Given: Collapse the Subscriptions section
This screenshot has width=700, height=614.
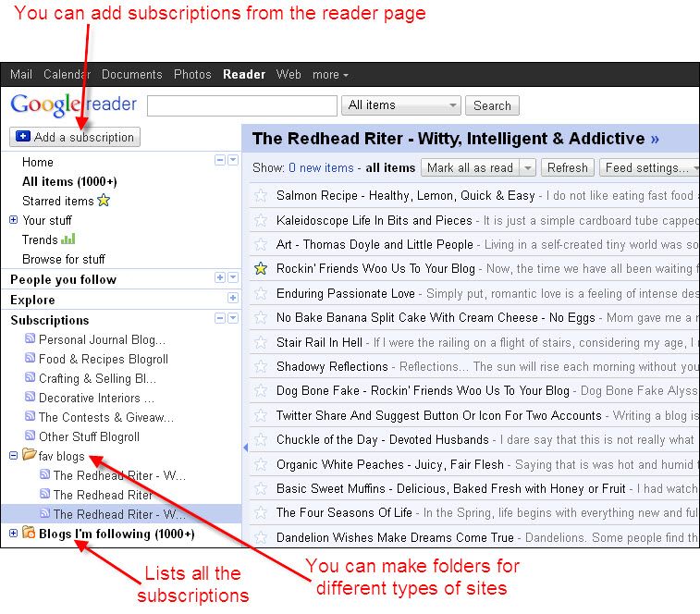Looking at the screenshot, I should pos(220,318).
